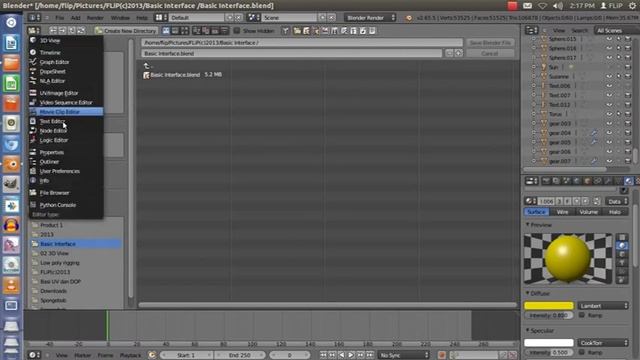Toggle visibility eye for Torus
Image resolution: width=640 pixels, height=360 pixels.
609,114
